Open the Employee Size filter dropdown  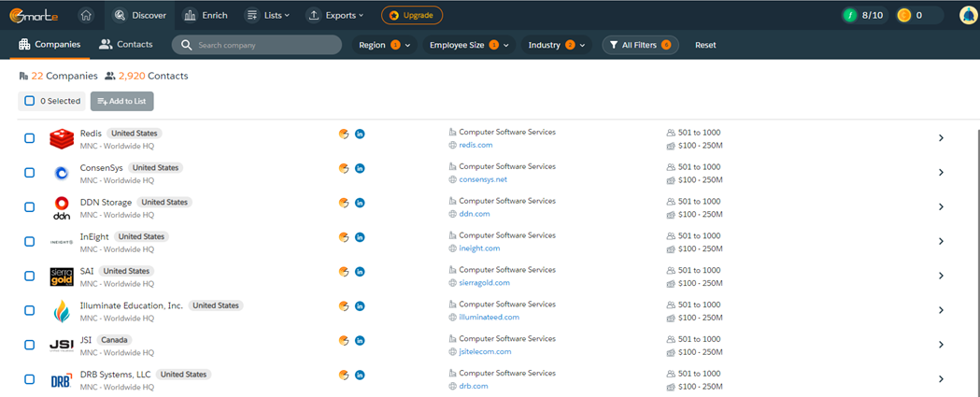469,45
